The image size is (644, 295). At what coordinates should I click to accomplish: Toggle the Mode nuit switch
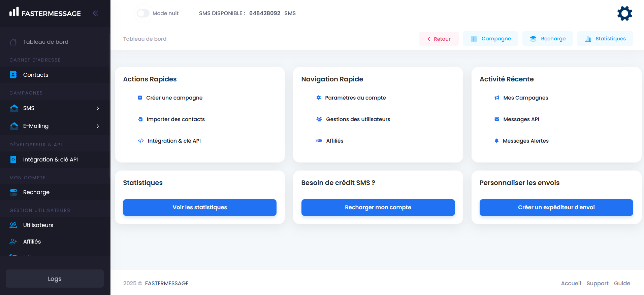coord(143,13)
